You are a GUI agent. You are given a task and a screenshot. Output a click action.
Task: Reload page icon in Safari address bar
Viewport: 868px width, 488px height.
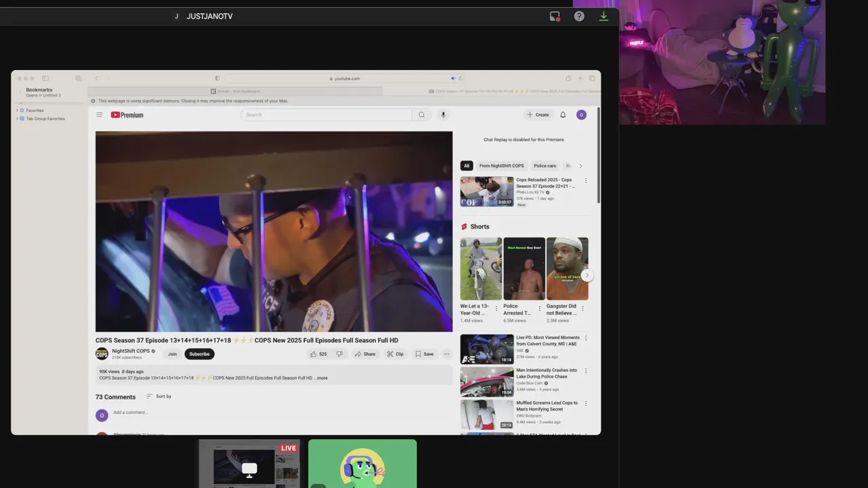pyautogui.click(x=460, y=79)
